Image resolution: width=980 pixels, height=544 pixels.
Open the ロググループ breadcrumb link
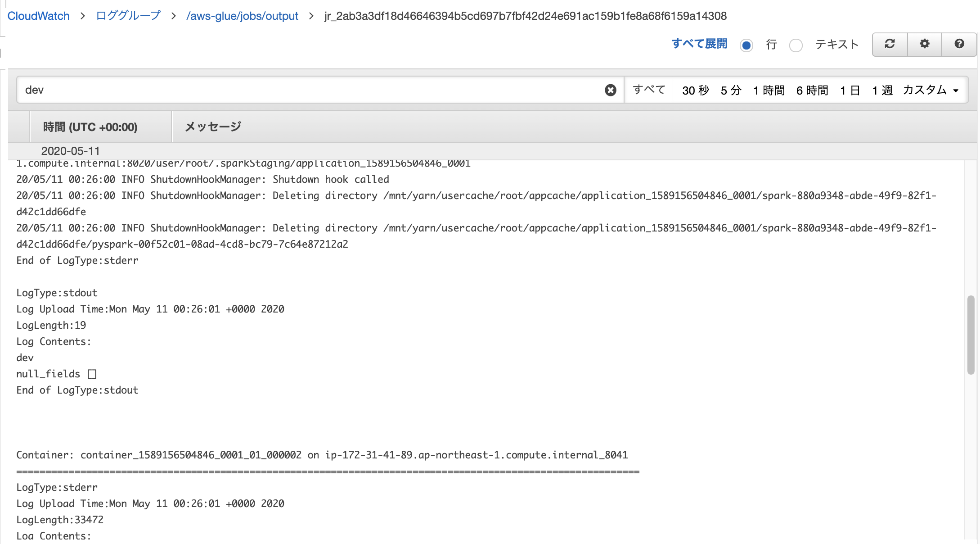click(x=128, y=16)
